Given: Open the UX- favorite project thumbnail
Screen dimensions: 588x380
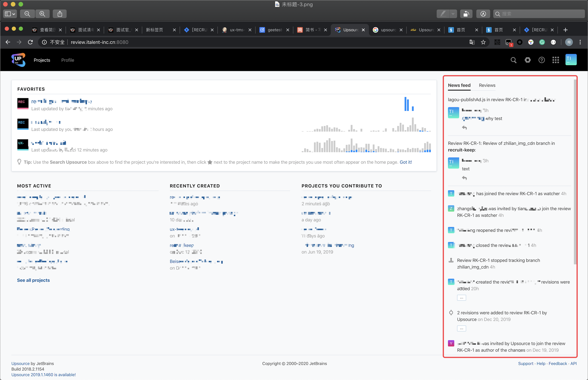Looking at the screenshot, I should point(23,145).
